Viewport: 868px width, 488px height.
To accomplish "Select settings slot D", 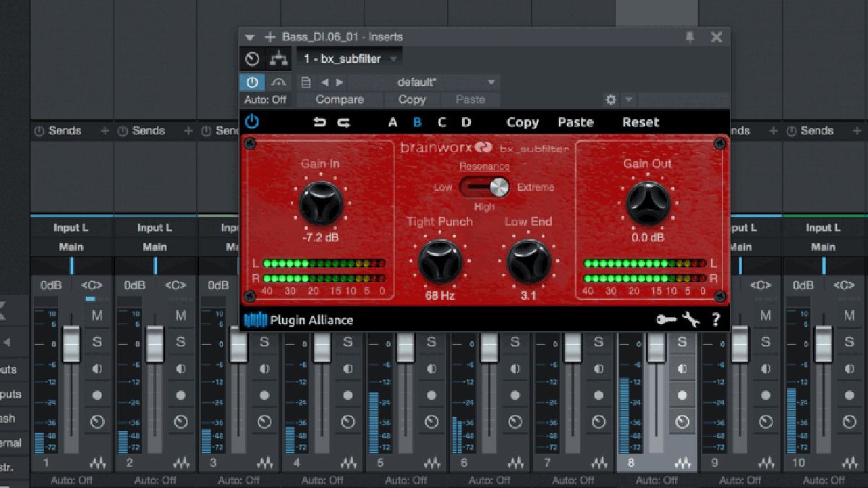I will pyautogui.click(x=467, y=122).
